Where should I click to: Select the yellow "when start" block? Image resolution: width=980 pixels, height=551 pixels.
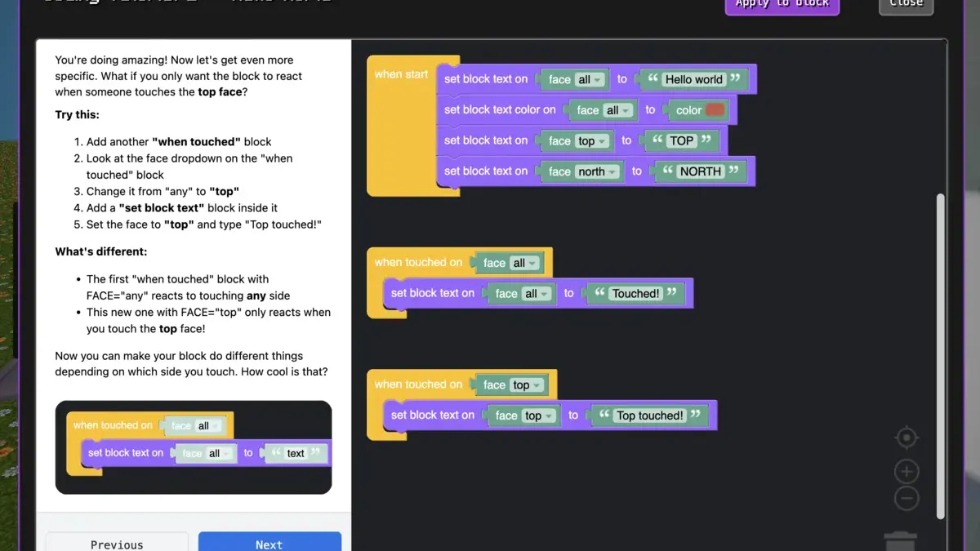pos(401,75)
